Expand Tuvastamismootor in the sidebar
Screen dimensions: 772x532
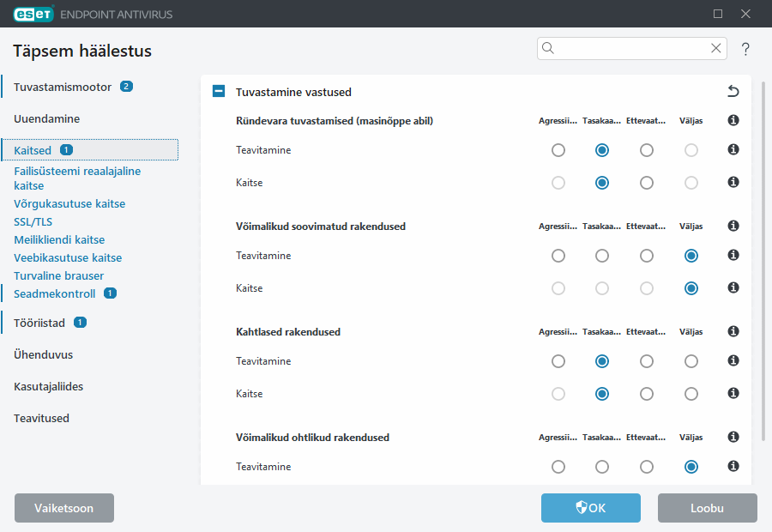62,87
